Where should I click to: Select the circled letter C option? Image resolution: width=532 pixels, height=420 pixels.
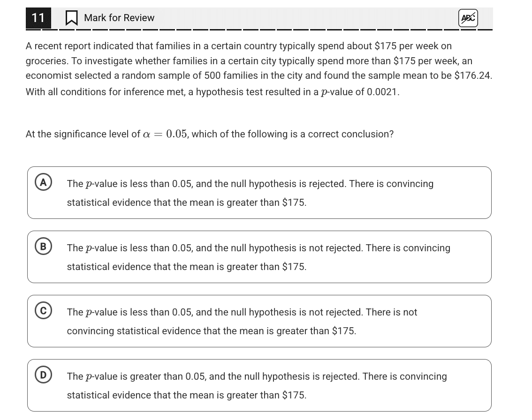44,311
